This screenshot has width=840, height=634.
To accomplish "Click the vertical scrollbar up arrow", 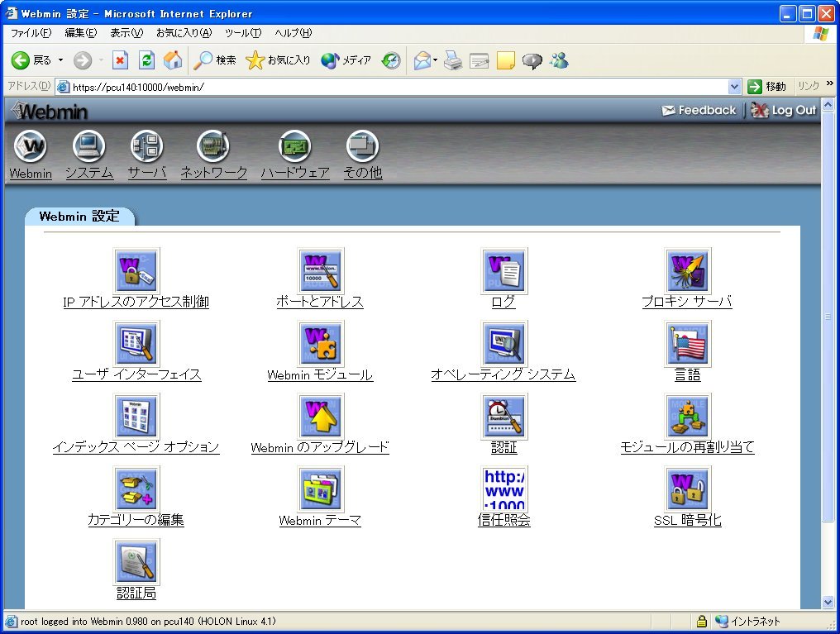I will 828,104.
